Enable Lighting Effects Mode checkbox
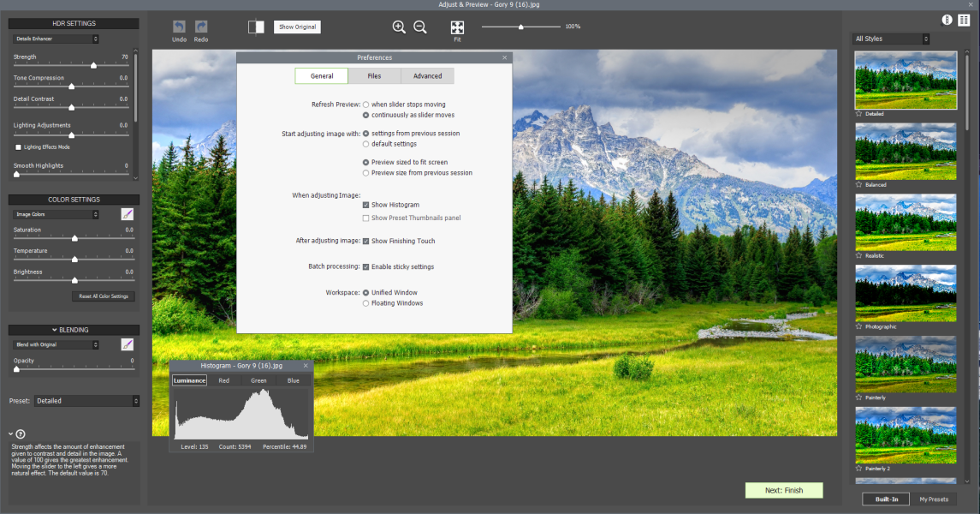Image resolution: width=980 pixels, height=514 pixels. pos(18,147)
